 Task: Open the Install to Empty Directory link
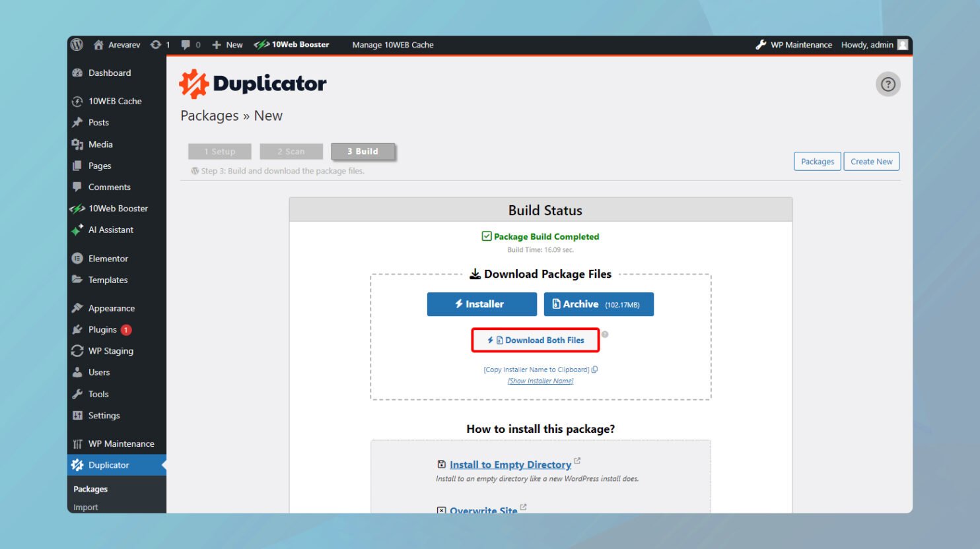(510, 465)
